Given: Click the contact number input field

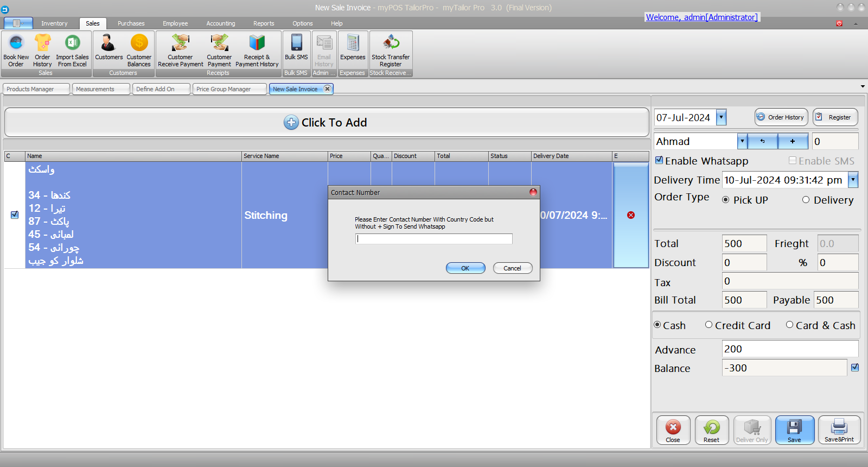Looking at the screenshot, I should (x=433, y=239).
